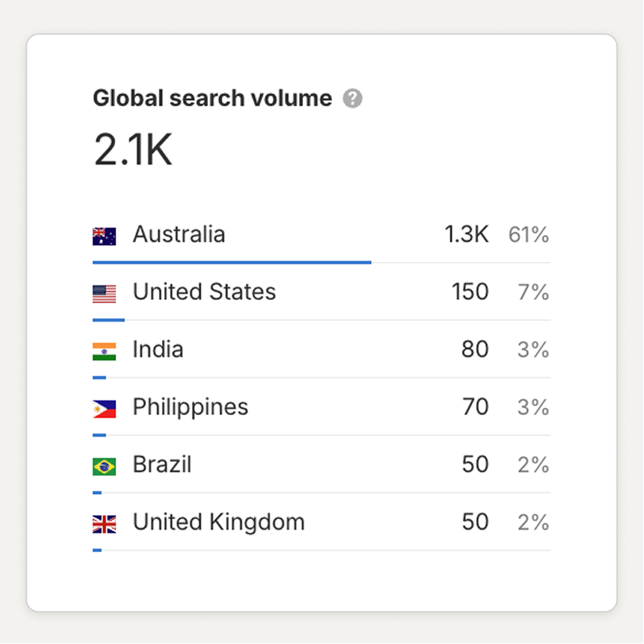The height and width of the screenshot is (644, 644).
Task: Click the Brazil flag icon
Action: [x=104, y=466]
